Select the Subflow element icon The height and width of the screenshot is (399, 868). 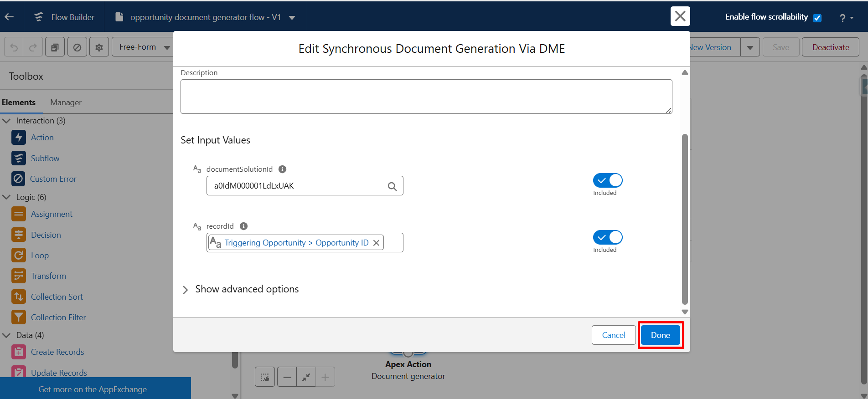pyautogui.click(x=19, y=158)
